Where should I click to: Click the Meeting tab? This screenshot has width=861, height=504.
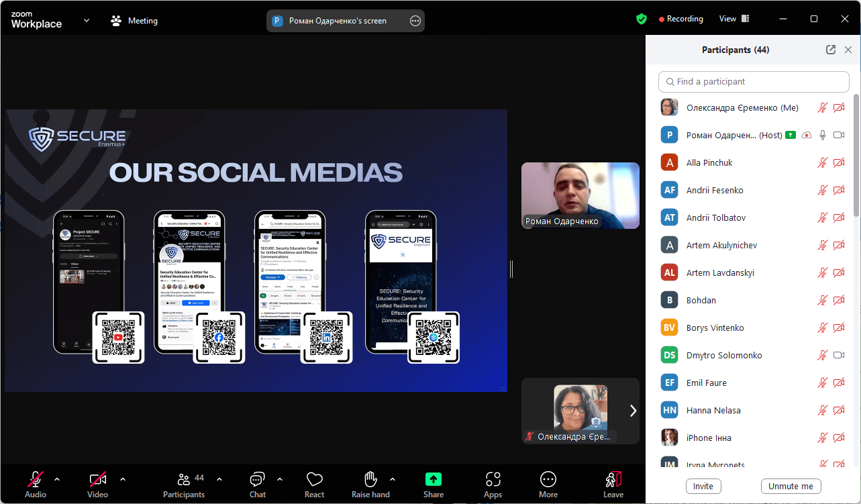(x=134, y=21)
